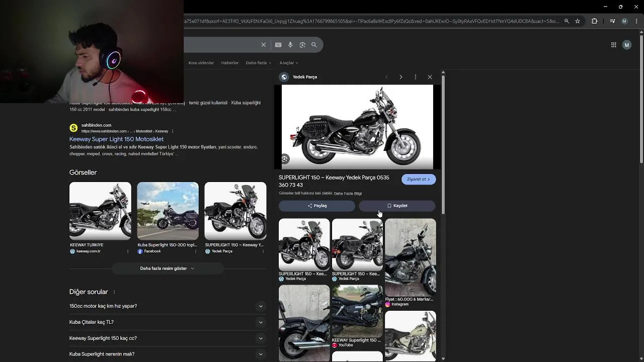Go to next image in preview panel
Screen dimensions: 644x362
pyautogui.click(x=401, y=77)
